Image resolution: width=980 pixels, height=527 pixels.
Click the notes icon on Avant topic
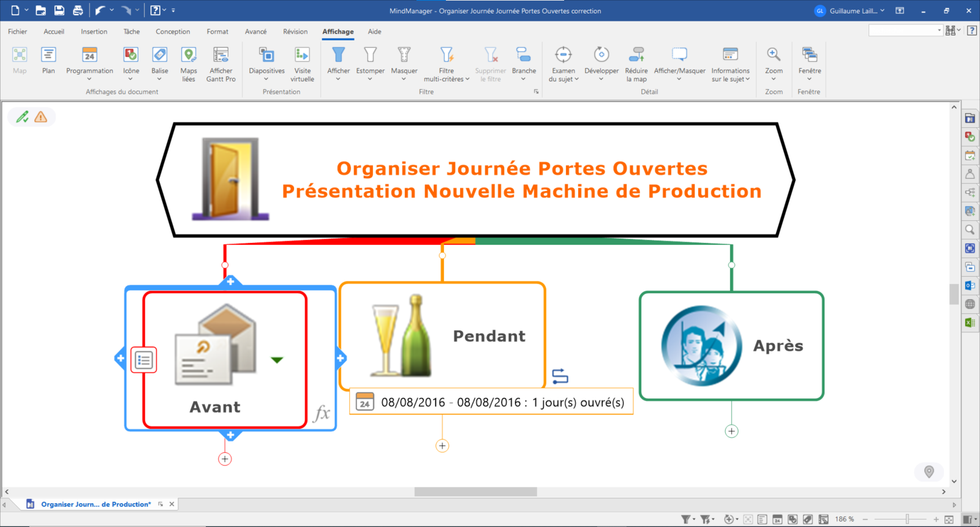click(x=144, y=360)
